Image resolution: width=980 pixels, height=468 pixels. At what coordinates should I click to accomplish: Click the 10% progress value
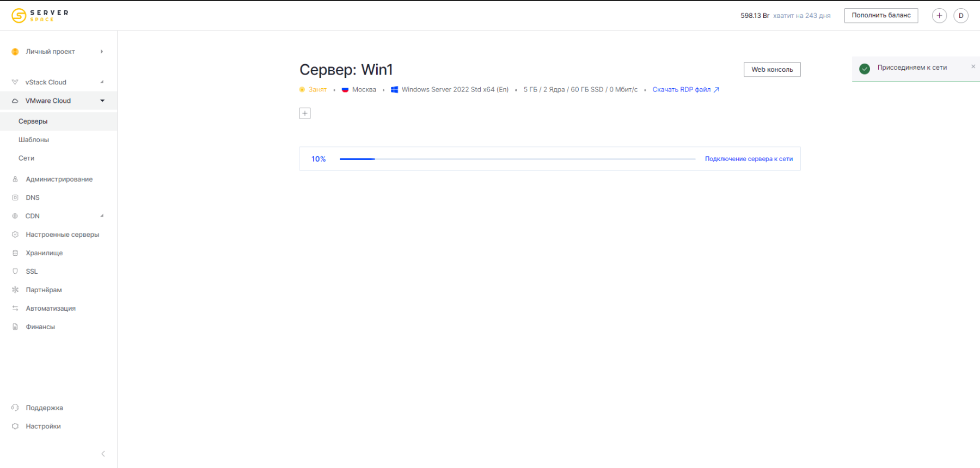coord(318,159)
